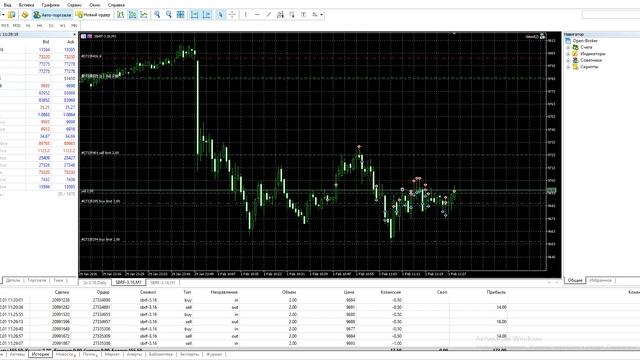Select the trendline tool
The height and width of the screenshot is (360, 640).
coord(269,15)
